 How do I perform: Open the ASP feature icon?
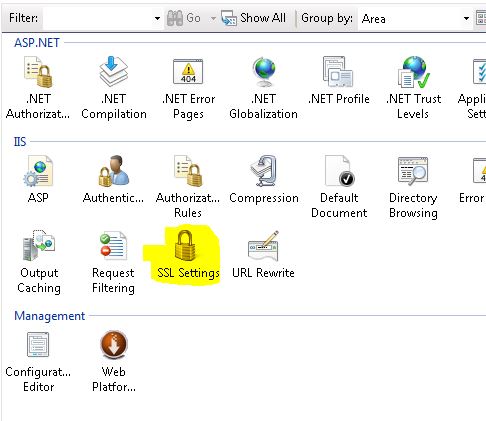[38, 179]
